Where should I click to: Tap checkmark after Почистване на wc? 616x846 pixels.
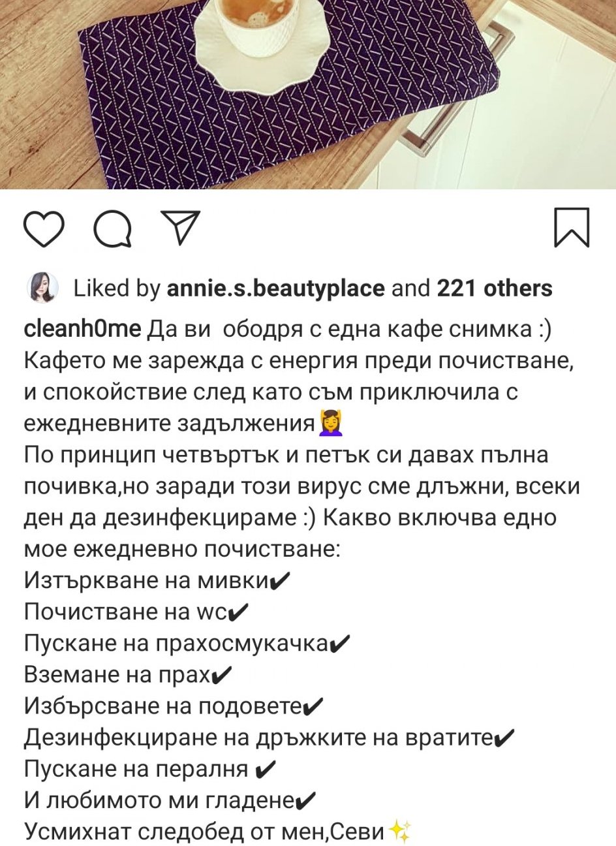click(x=238, y=612)
